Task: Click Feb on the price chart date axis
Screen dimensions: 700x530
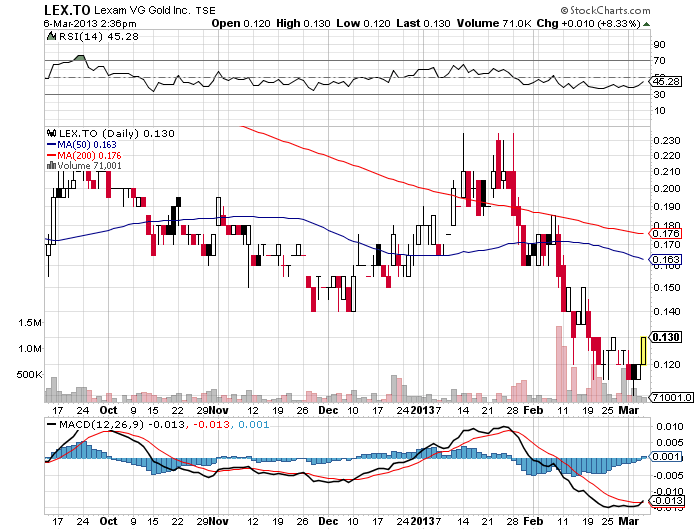Action: [x=533, y=410]
